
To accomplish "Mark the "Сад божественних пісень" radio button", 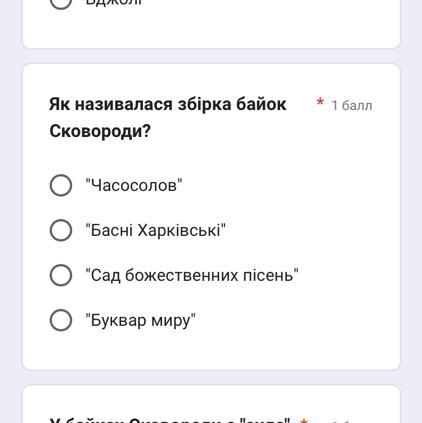I will coord(61,275).
